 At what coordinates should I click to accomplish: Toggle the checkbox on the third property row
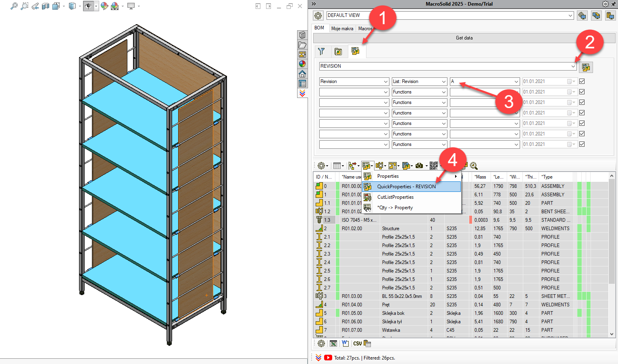(582, 102)
